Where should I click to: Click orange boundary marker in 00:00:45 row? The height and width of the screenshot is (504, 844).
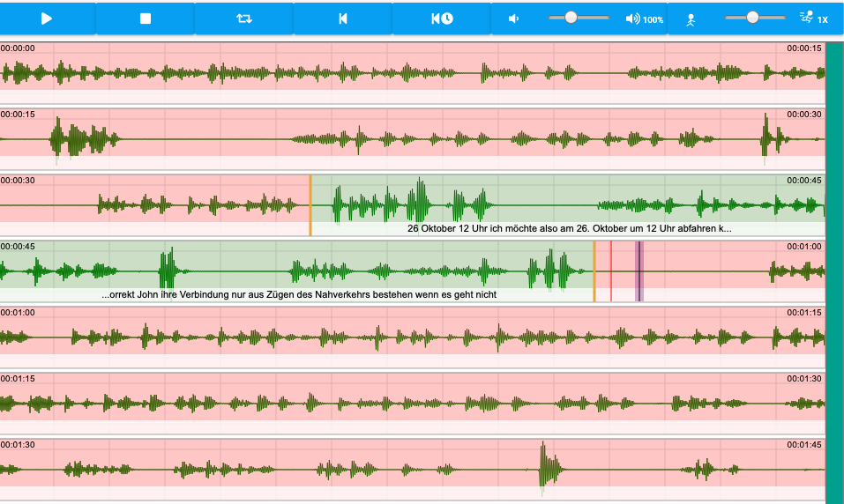click(594, 271)
